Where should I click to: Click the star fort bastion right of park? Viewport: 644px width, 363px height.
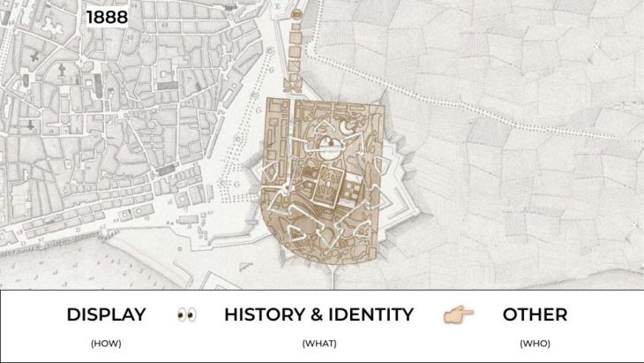[x=401, y=185]
